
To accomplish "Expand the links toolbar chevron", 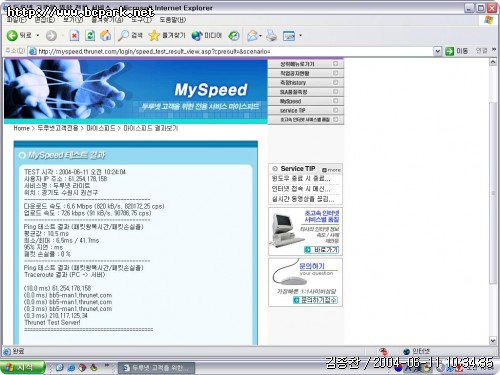I will tap(494, 50).
